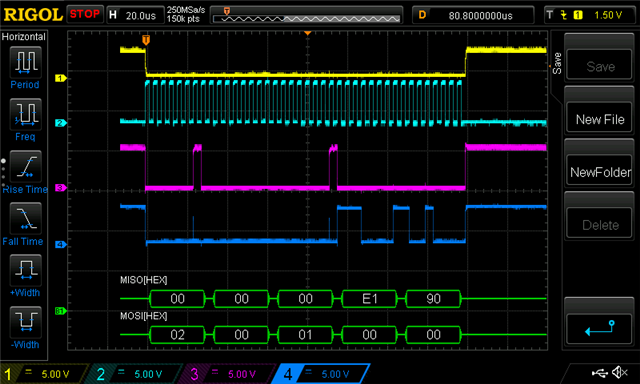Click the MOSI[HEX] decode label

click(143, 316)
